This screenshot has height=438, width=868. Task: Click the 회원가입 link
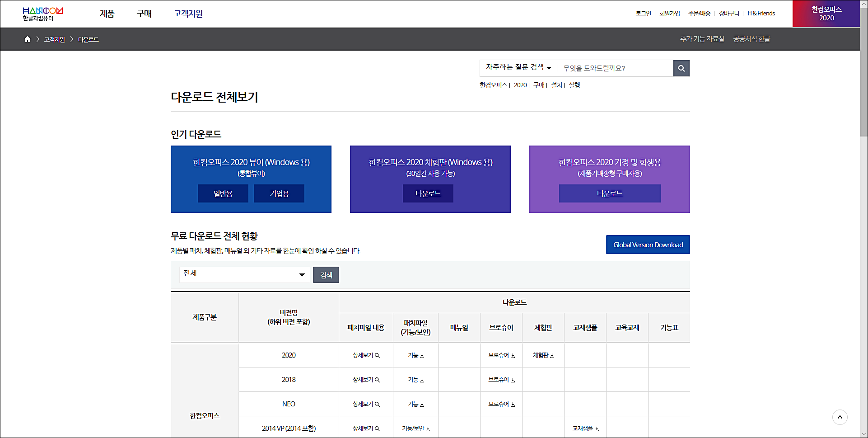tap(669, 14)
